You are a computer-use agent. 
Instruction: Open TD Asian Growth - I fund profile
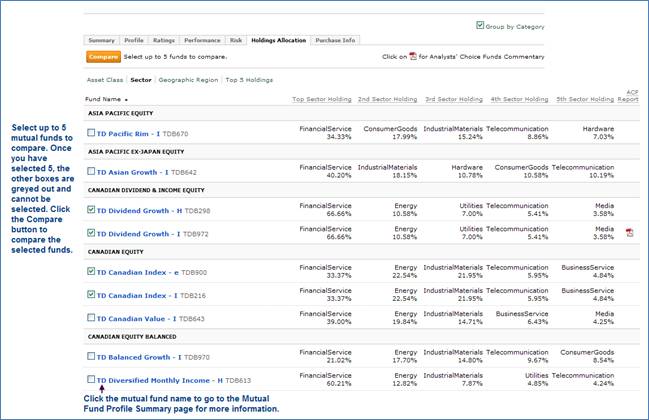[132, 172]
